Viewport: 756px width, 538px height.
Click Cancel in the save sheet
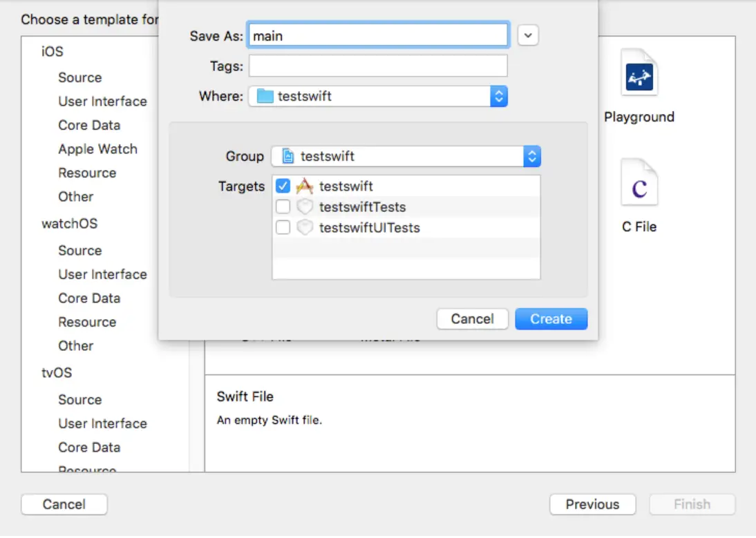[x=473, y=319]
